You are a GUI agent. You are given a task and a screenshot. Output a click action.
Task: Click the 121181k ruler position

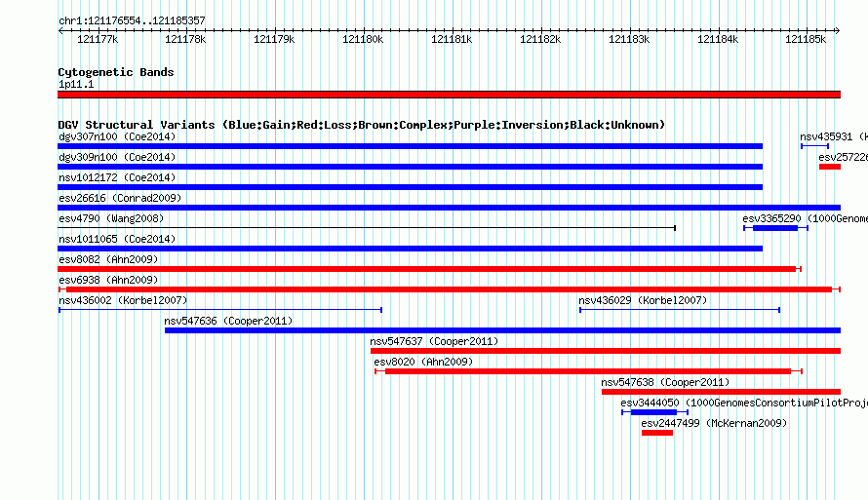[452, 39]
